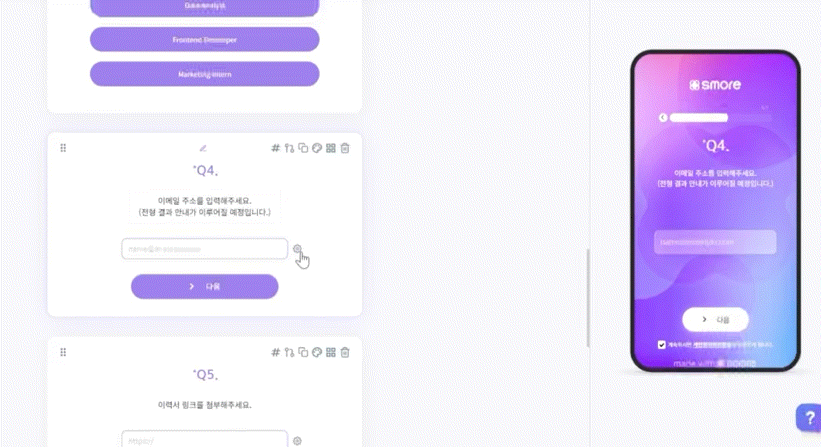The width and height of the screenshot is (821, 447).
Task: Delete the Q5 question card
Action: 345,352
